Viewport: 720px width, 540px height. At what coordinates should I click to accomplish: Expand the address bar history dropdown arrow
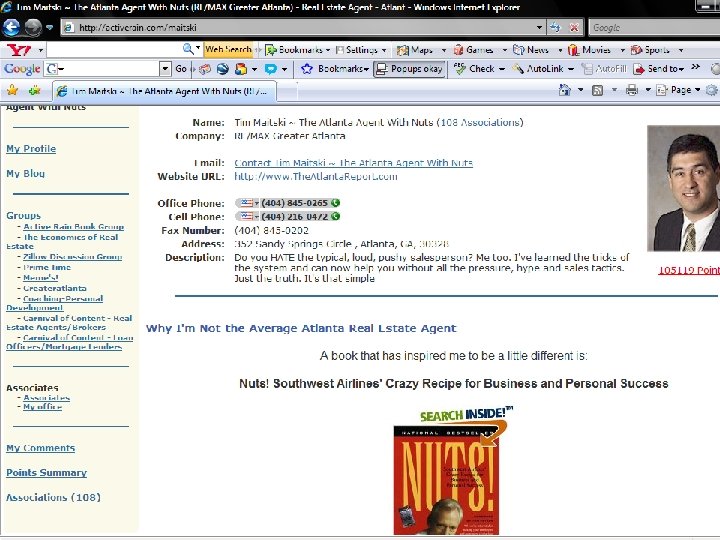pyautogui.click(x=540, y=28)
